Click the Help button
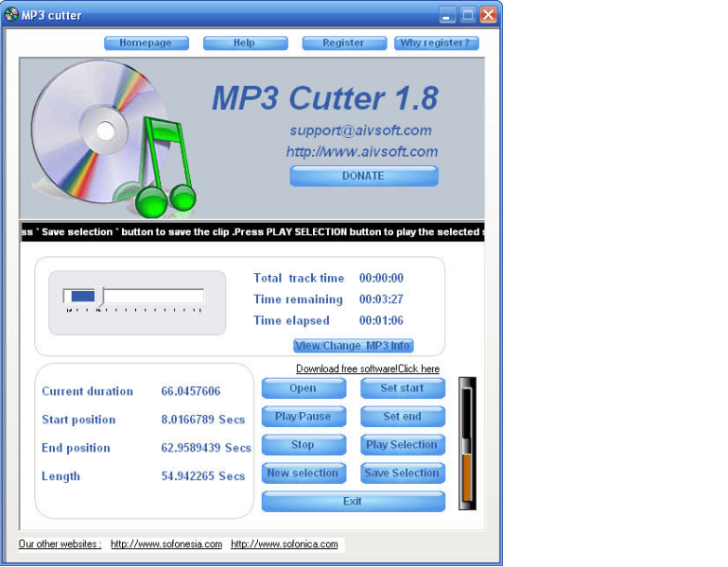This screenshot has height=567, width=728. [245, 43]
